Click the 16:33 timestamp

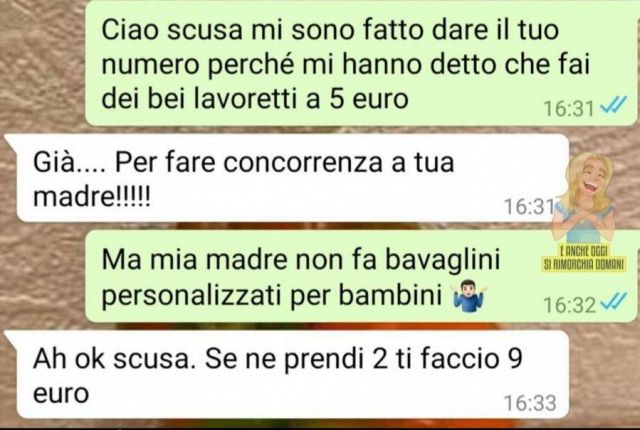point(530,403)
